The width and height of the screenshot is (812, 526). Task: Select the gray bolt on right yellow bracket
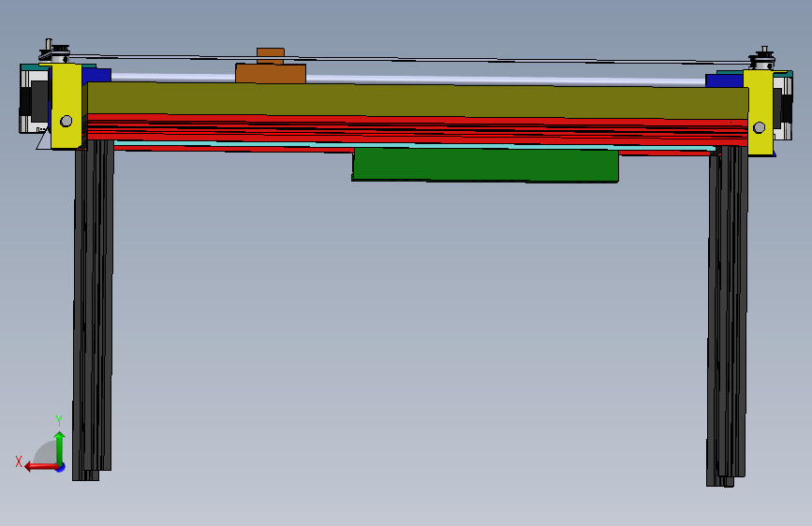click(760, 127)
